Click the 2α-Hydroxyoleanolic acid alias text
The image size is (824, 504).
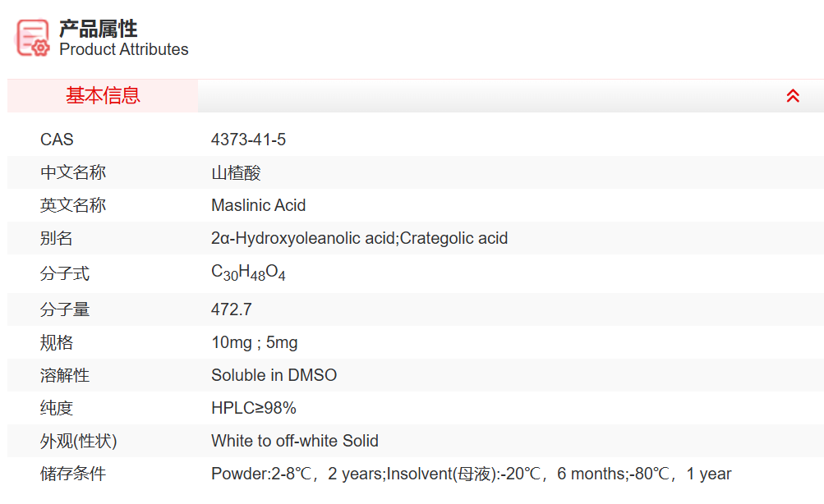303,238
